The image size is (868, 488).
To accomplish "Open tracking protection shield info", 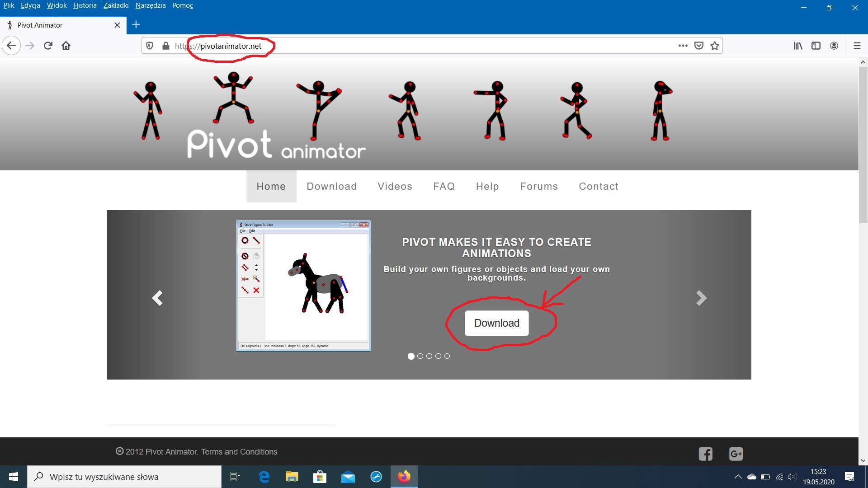I will tap(150, 46).
